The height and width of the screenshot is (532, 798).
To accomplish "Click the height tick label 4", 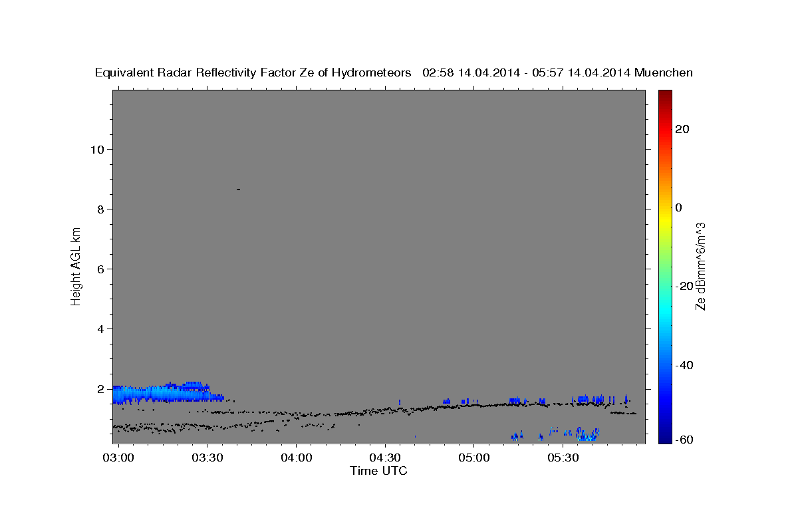I will (x=101, y=329).
